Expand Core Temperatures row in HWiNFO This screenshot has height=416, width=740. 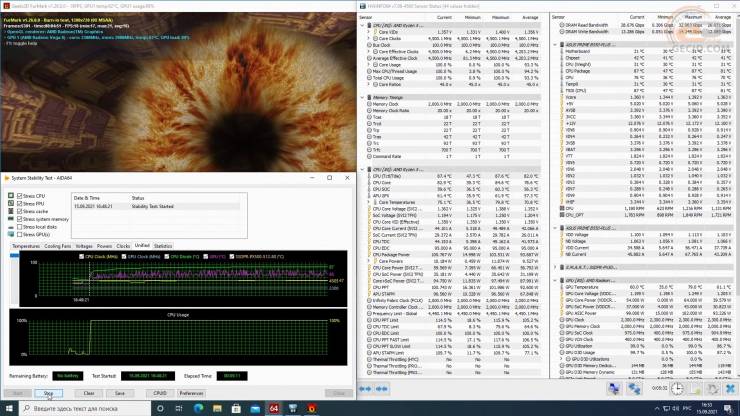coord(369,202)
